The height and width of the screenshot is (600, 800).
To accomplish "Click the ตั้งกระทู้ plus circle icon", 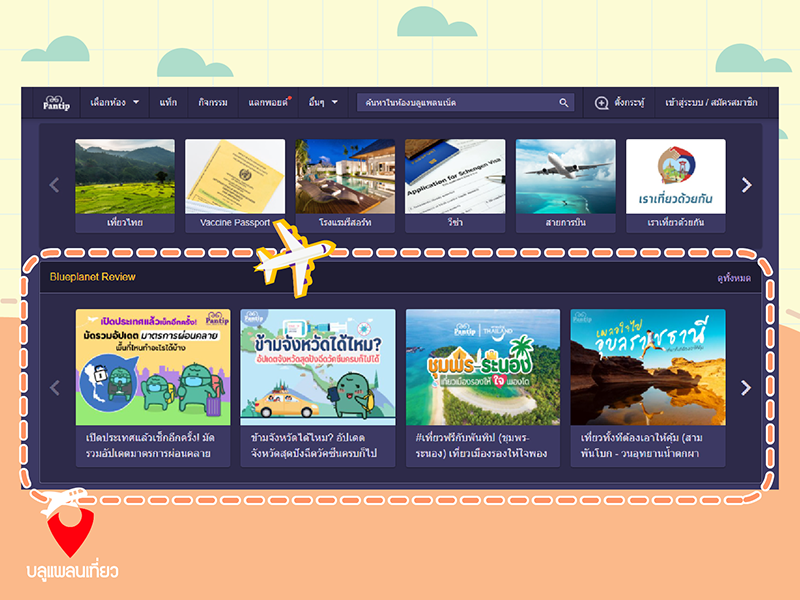I will (x=602, y=103).
